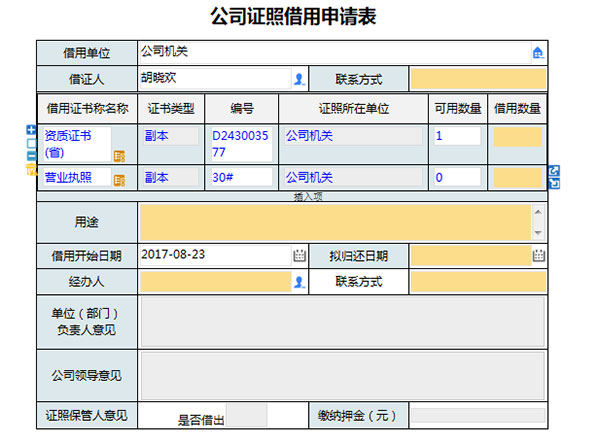Click the 用途 scrollbar up arrow

(x=538, y=212)
